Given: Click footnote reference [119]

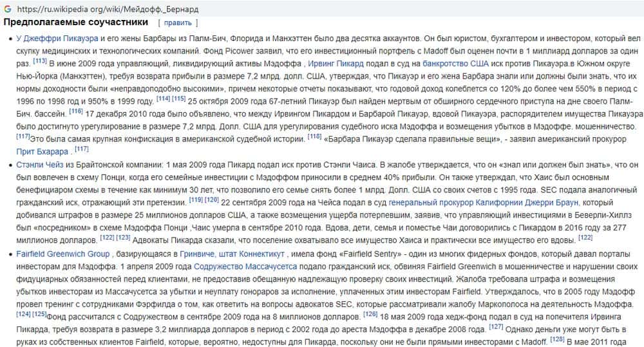Looking at the screenshot, I should coord(196,200).
